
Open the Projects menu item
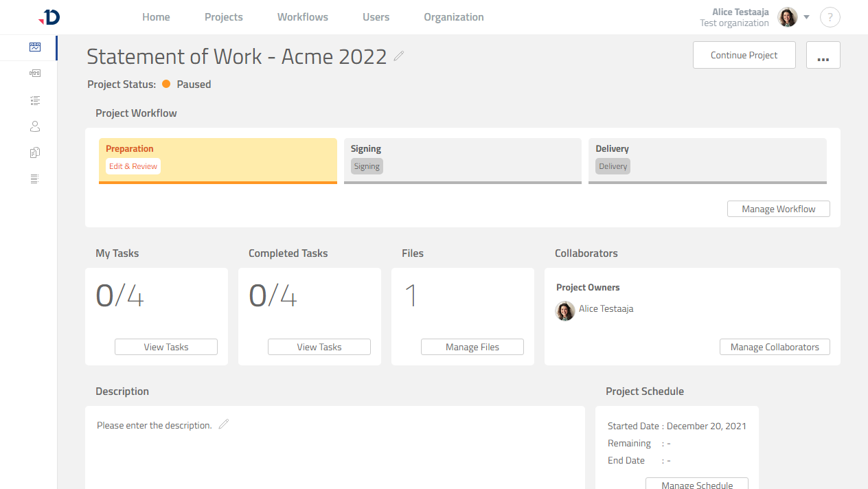(223, 16)
